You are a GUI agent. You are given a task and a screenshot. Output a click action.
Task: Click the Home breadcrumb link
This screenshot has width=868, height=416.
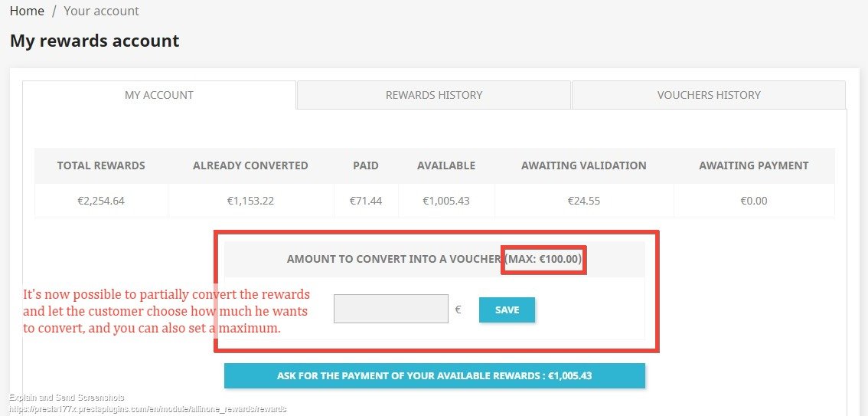tap(27, 11)
